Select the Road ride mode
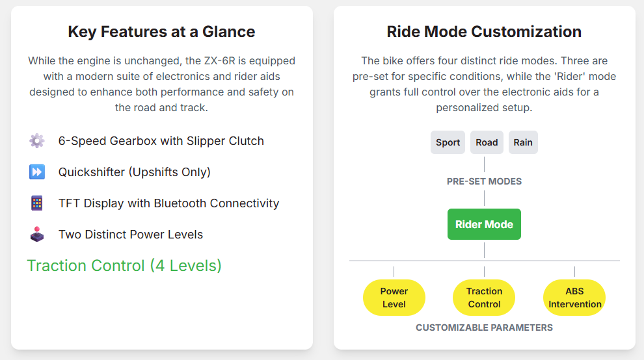Image resolution: width=644 pixels, height=360 pixels. coord(487,142)
